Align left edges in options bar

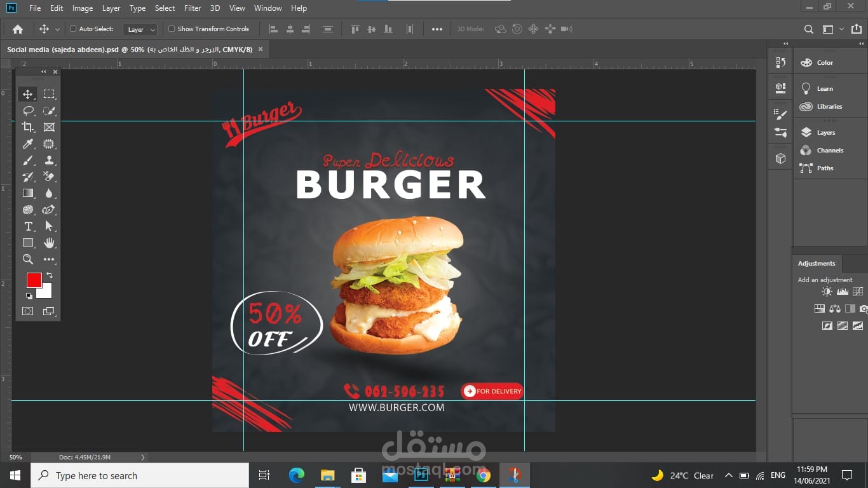[273, 29]
